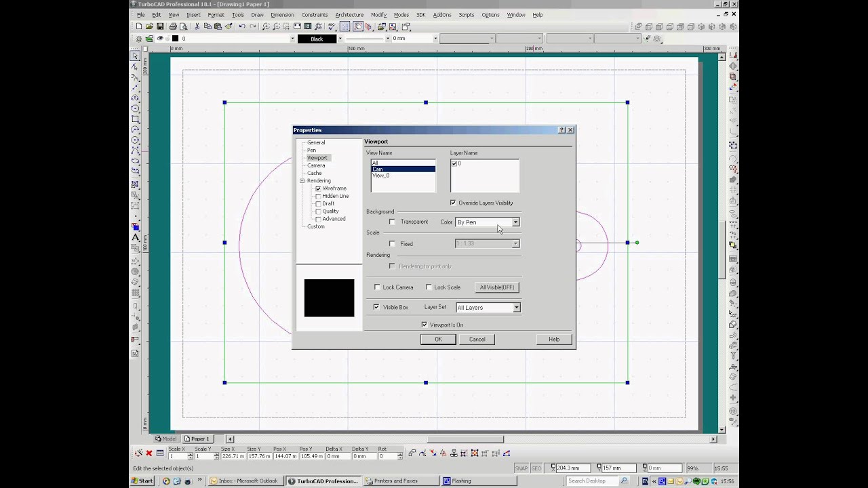Toggle Override Layers Visibility checkbox
The height and width of the screenshot is (488, 868).
(453, 203)
